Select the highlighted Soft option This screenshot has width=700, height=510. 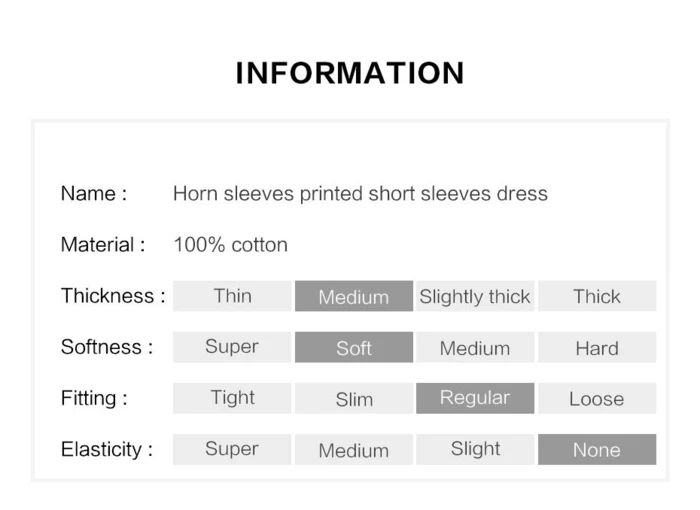click(x=353, y=347)
